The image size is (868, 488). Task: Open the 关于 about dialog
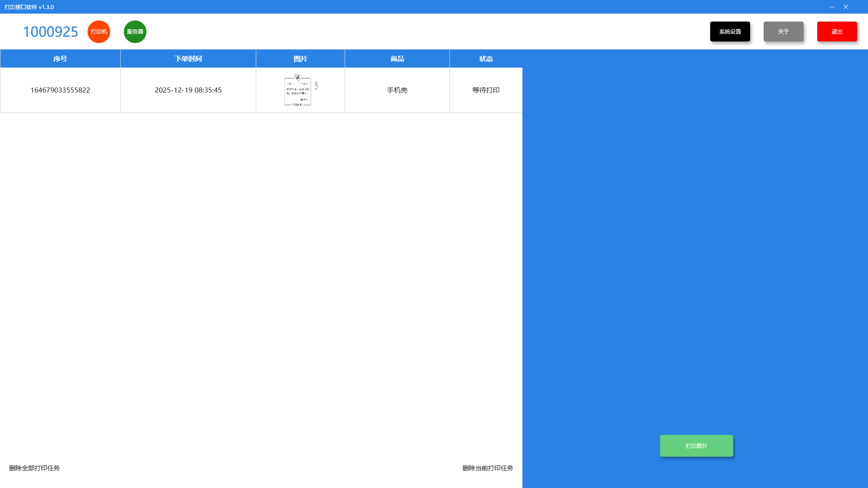pyautogui.click(x=783, y=32)
